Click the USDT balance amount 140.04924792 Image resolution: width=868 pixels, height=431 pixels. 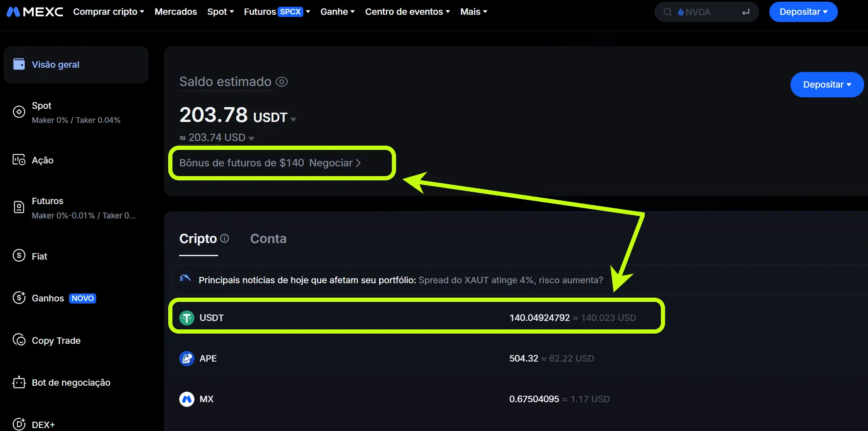(x=539, y=318)
